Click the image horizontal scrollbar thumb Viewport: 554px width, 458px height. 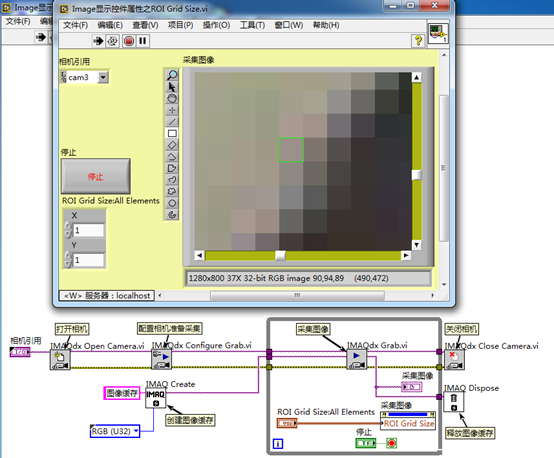280,255
